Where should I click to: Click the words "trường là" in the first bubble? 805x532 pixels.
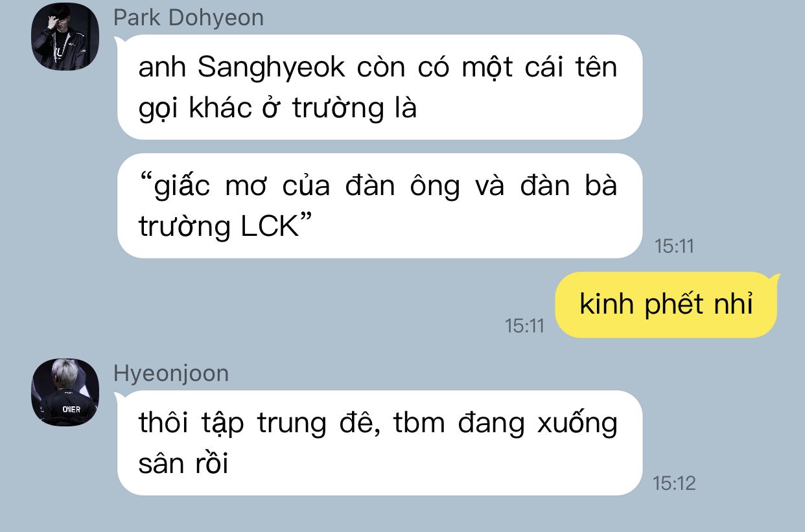(354, 108)
